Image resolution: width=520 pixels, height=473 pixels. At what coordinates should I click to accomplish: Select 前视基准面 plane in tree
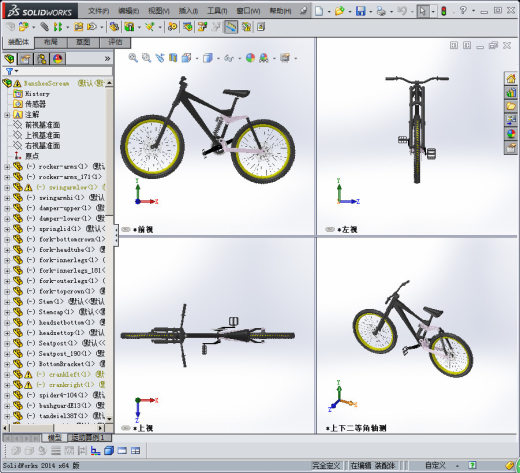pos(42,125)
